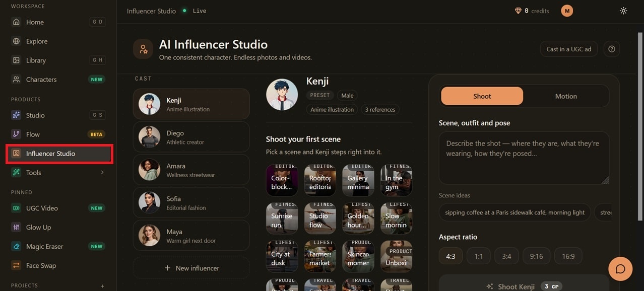Choose the Sunrise run scene
Screen dimensions: 644x291
[282, 219]
